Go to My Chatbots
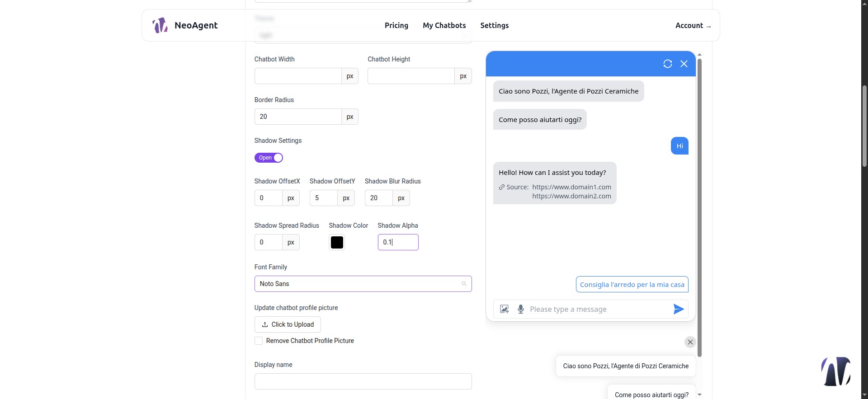Screen dimensions: 868x399 pos(444,25)
